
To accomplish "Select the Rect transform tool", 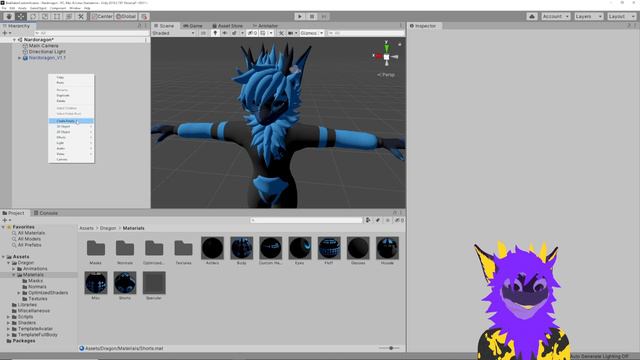I will click(x=57, y=16).
